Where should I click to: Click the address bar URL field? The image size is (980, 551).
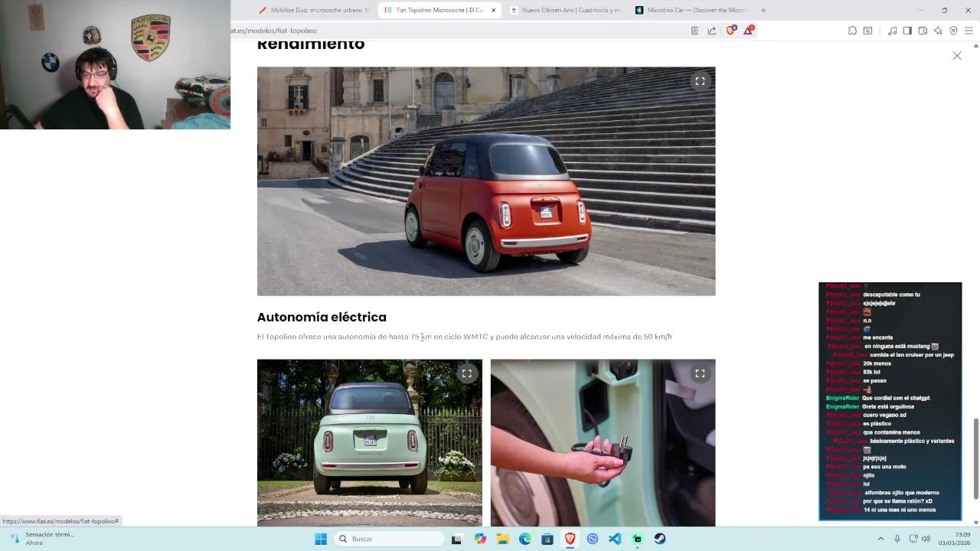click(x=459, y=31)
